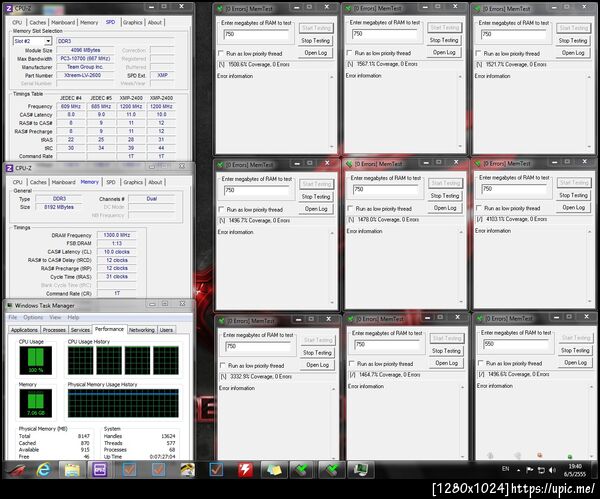The height and width of the screenshot is (499, 600).
Task: Switch to Networking tab in Task Manager
Action: (142, 330)
